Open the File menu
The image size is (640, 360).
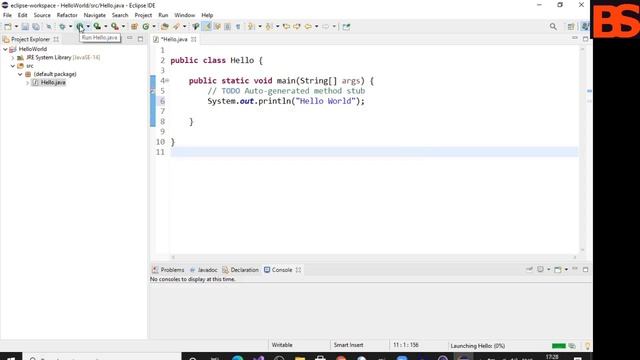[7, 15]
